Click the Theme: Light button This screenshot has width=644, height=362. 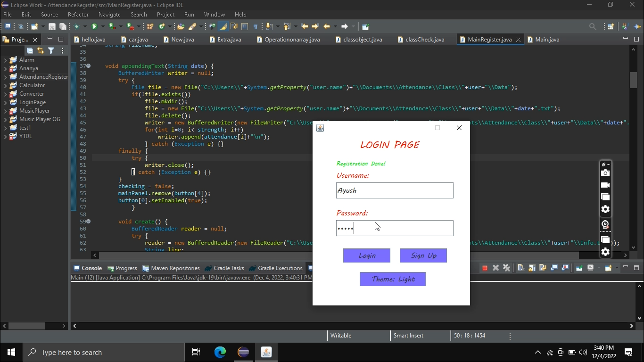[x=393, y=279]
